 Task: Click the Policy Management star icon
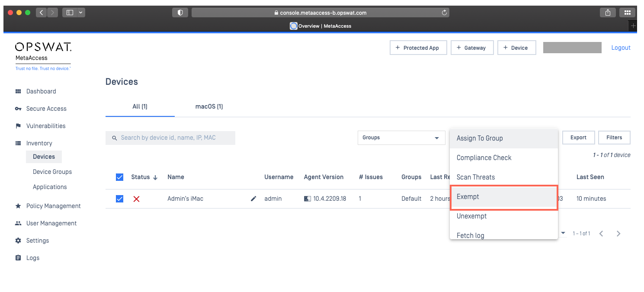point(18,206)
